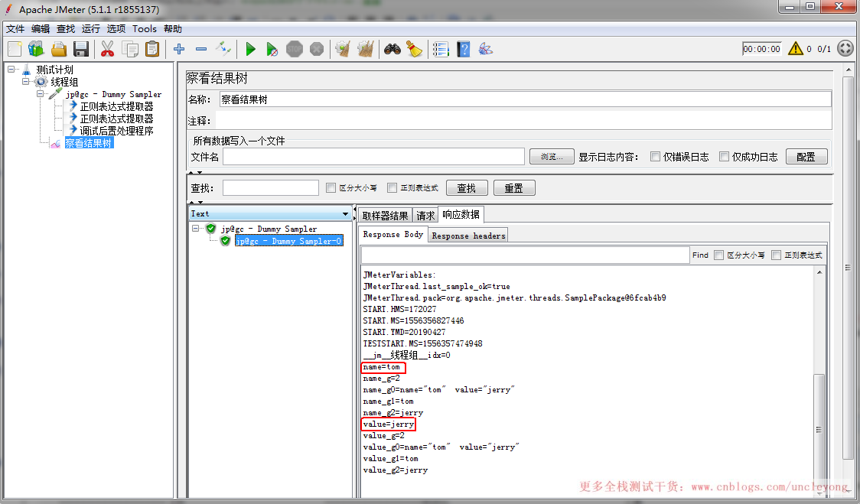The width and height of the screenshot is (860, 504).
Task: Collapse all nodes with minus icon
Action: 201,50
